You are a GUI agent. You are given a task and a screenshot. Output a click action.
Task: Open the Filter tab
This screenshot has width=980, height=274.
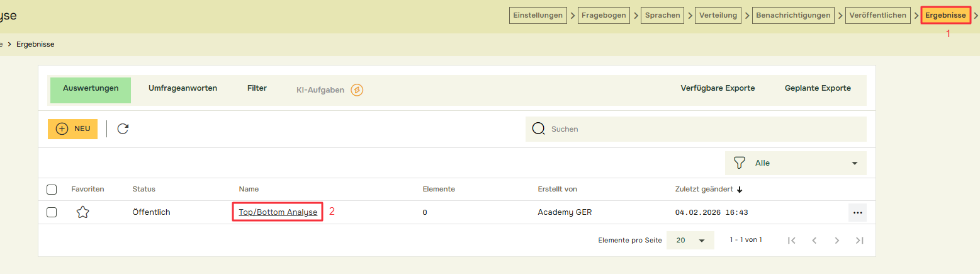(257, 88)
